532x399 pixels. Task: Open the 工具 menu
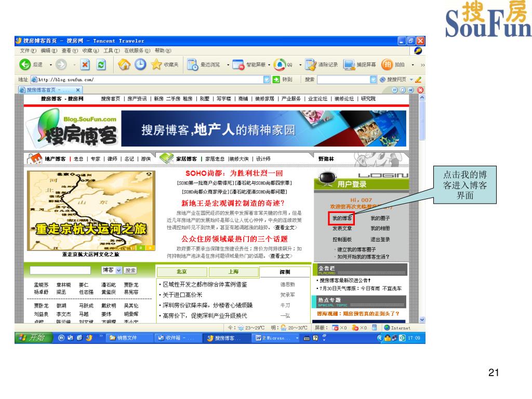[112, 50]
